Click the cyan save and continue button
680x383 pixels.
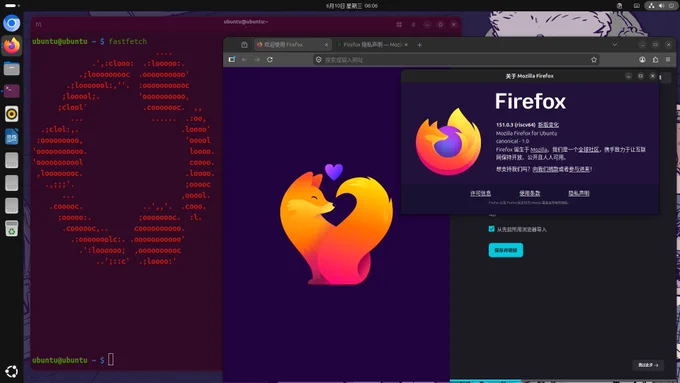(506, 250)
